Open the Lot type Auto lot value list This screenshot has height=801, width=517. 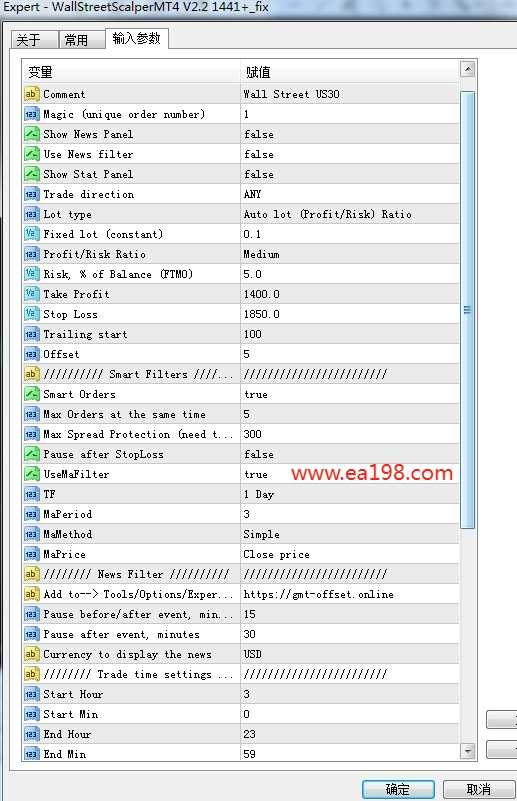pyautogui.click(x=349, y=214)
